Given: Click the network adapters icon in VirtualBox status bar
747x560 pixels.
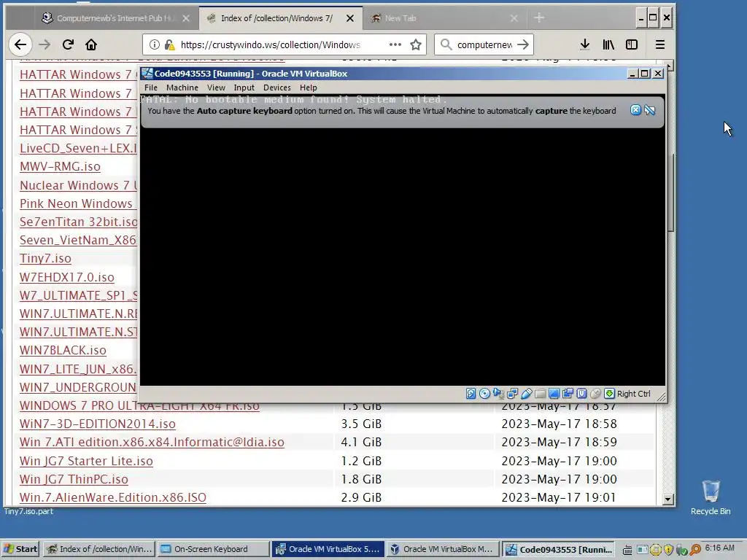Looking at the screenshot, I should pos(512,393).
